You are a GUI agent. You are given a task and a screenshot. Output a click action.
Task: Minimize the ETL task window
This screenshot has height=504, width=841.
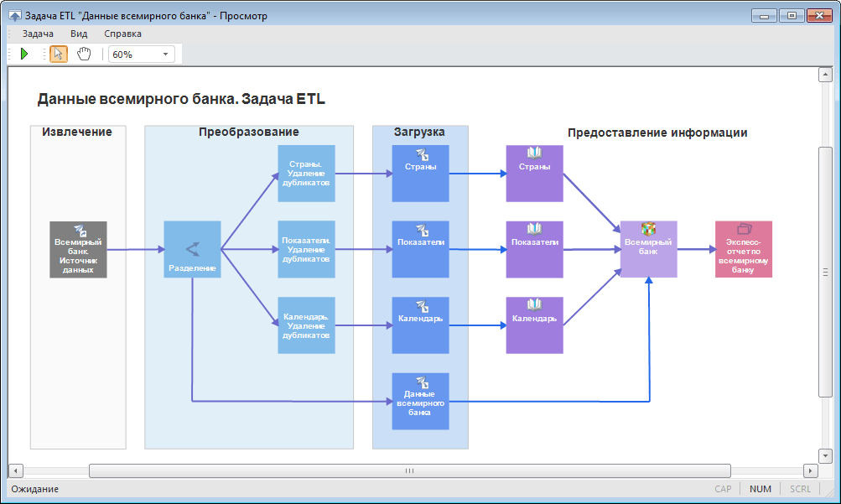pos(765,16)
